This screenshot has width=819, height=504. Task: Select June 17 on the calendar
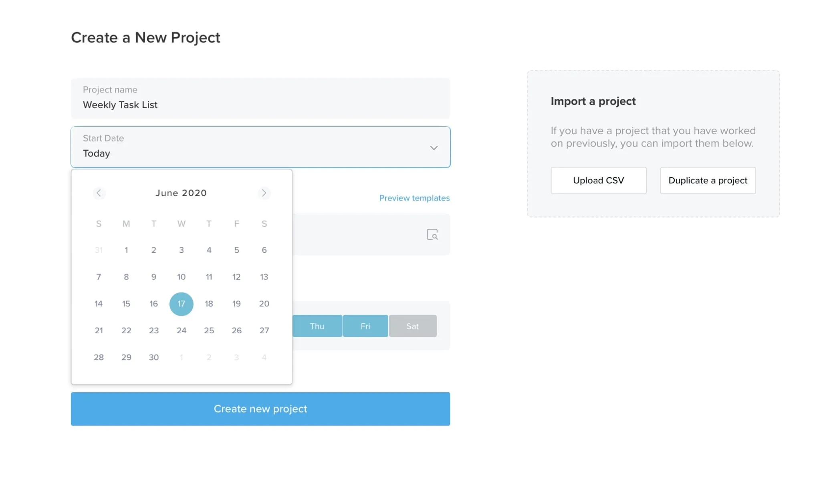[x=182, y=303]
